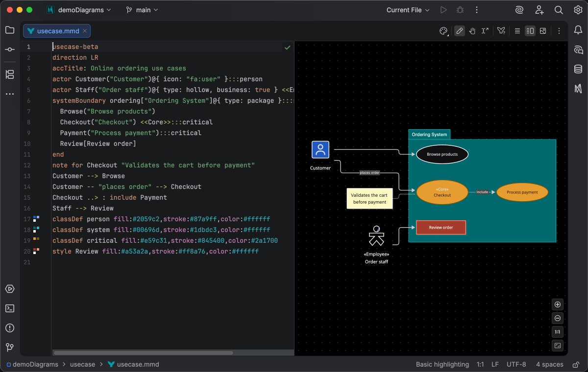588x372 pixels.
Task: Open the Problems tool window
Action: click(10, 328)
